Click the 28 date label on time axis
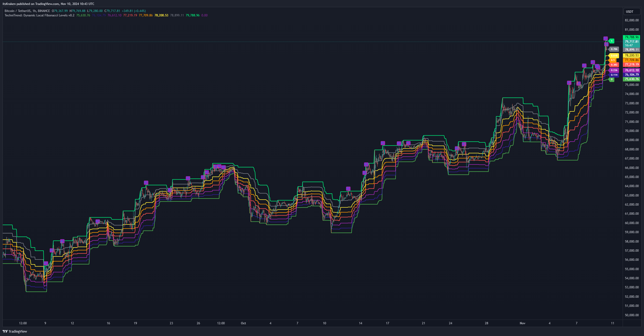644x336 pixels. click(x=486, y=323)
